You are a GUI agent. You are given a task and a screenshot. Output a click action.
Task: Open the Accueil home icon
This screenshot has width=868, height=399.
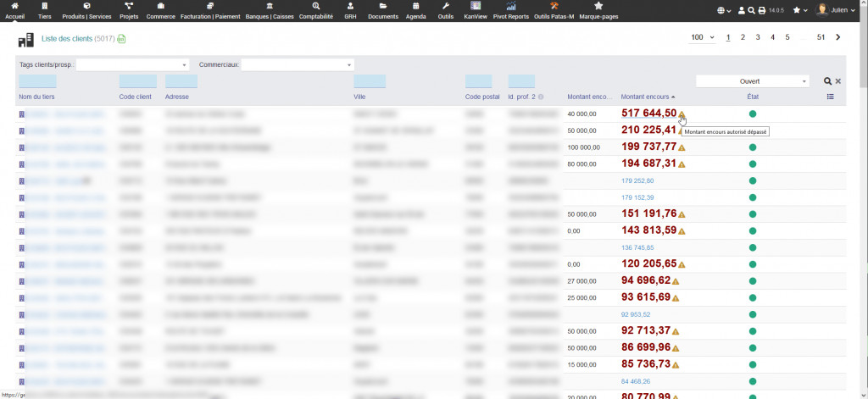click(14, 6)
